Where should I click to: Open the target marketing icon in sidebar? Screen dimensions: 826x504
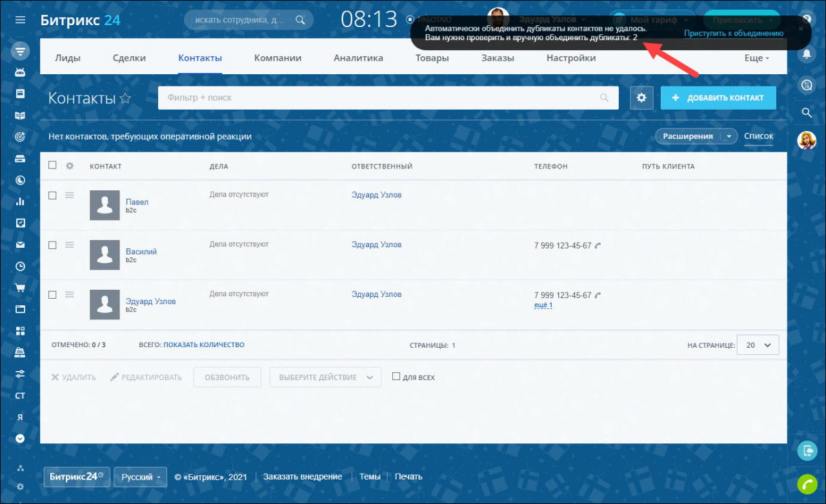[20, 137]
